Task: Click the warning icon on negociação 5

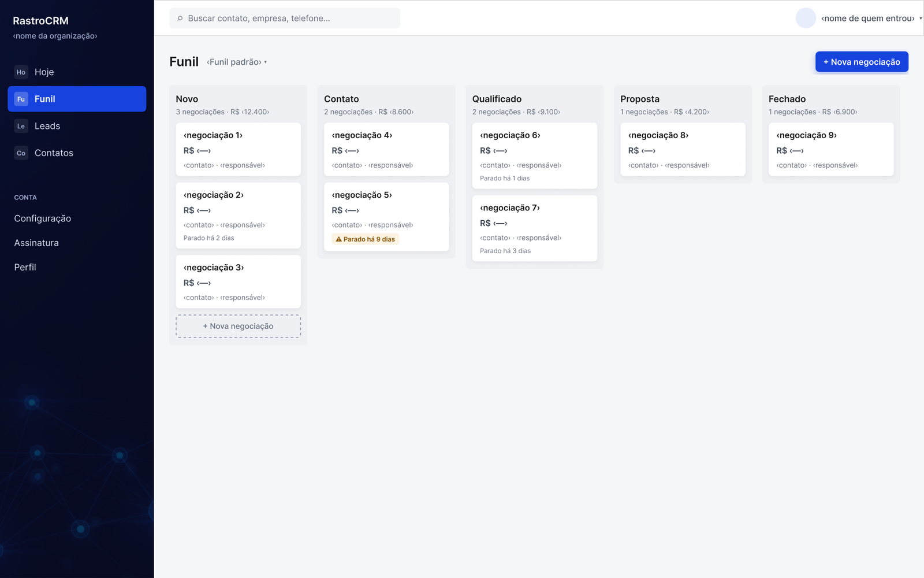Action: pos(339,239)
